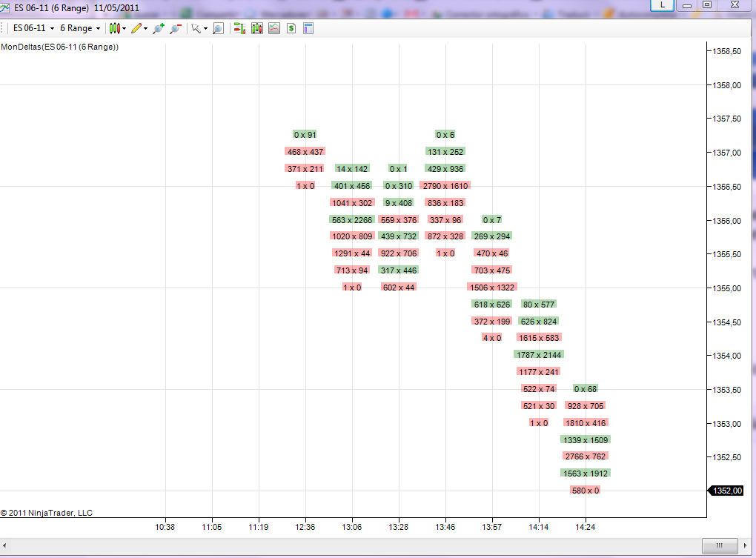Click the 0 x 7 delta cell
The image size is (756, 558).
pos(492,220)
